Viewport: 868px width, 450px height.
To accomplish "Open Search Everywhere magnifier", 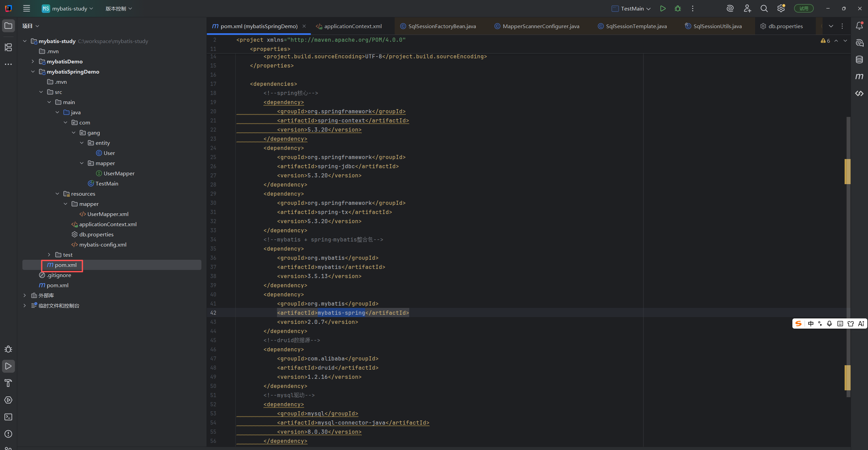I will coord(764,8).
